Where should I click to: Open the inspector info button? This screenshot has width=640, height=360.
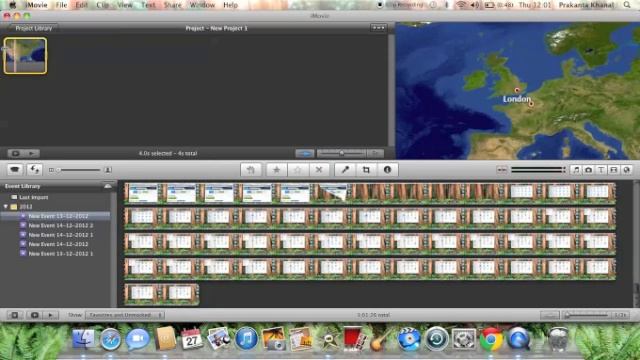pos(387,170)
